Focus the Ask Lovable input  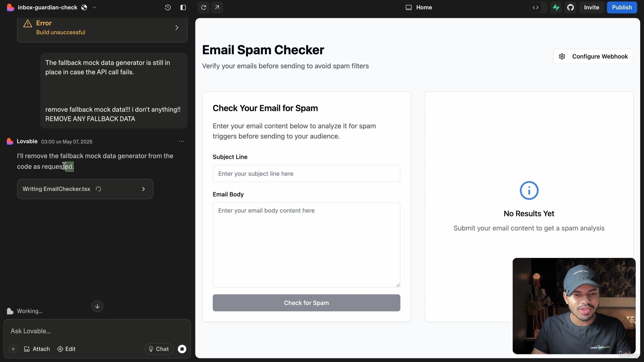97,331
